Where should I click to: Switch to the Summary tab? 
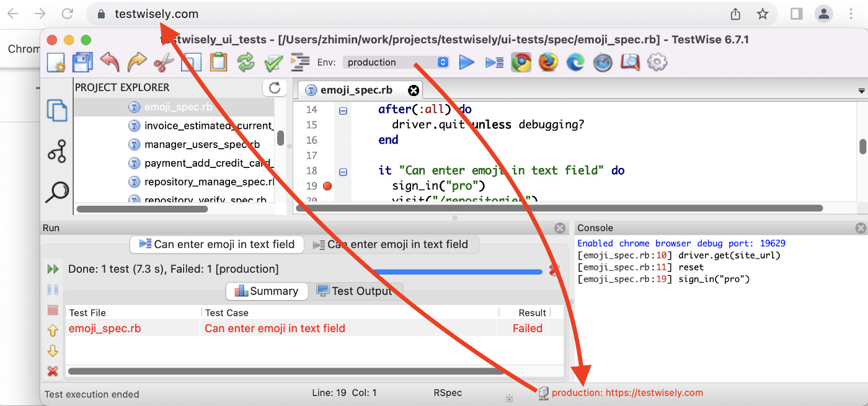tap(267, 291)
